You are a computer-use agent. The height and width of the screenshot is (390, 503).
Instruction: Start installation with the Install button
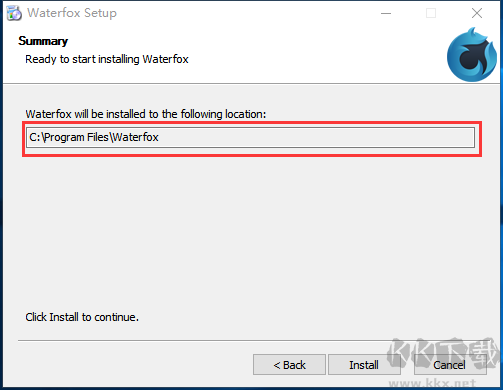pyautogui.click(x=364, y=365)
